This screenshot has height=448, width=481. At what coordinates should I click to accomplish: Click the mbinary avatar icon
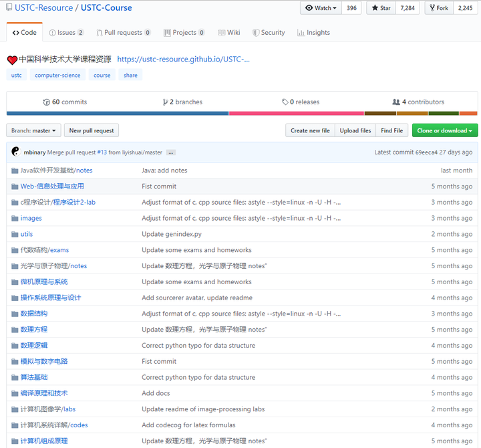(x=15, y=151)
